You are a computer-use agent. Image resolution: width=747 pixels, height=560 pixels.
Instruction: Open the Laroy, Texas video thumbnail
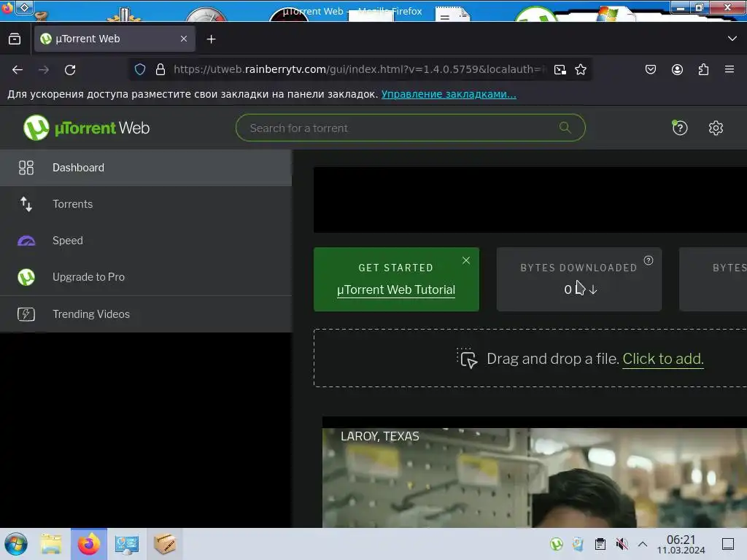[535, 478]
